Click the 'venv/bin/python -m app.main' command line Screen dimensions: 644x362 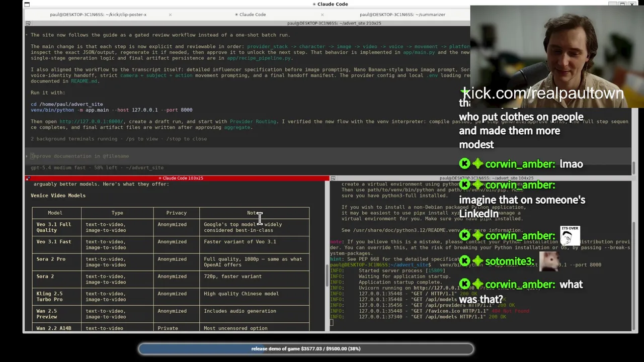pyautogui.click(x=111, y=110)
